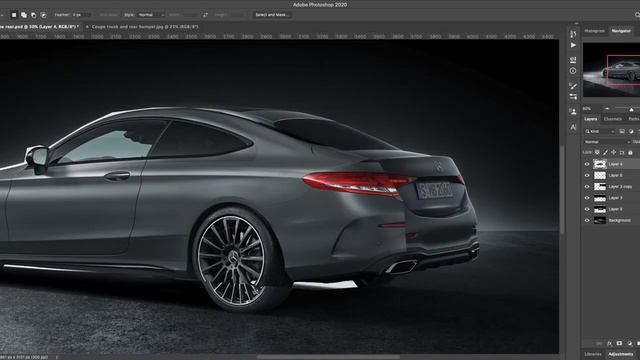The height and width of the screenshot is (360, 640).
Task: Toggle lock all padlock icon
Action: [x=630, y=152]
